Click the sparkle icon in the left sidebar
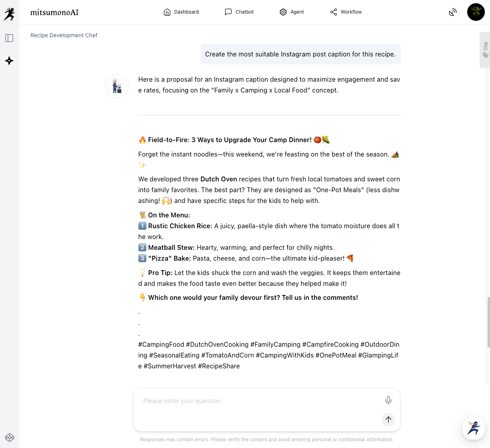 [9, 61]
